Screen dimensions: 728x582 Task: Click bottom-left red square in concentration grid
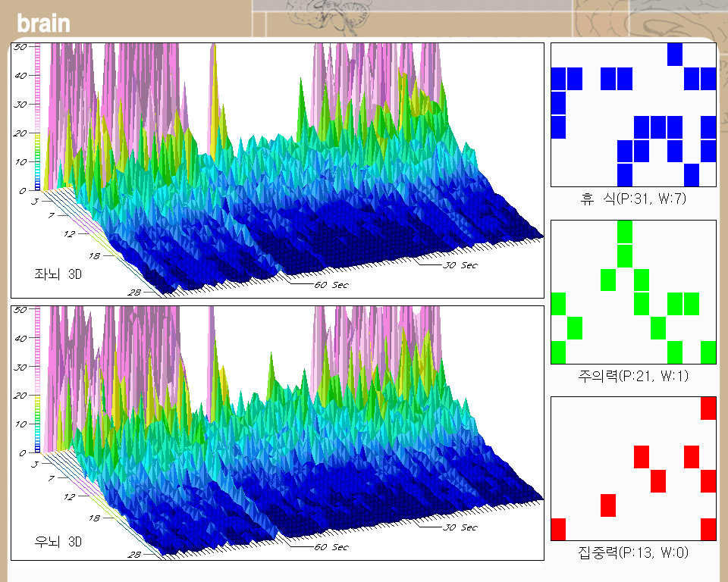559,529
